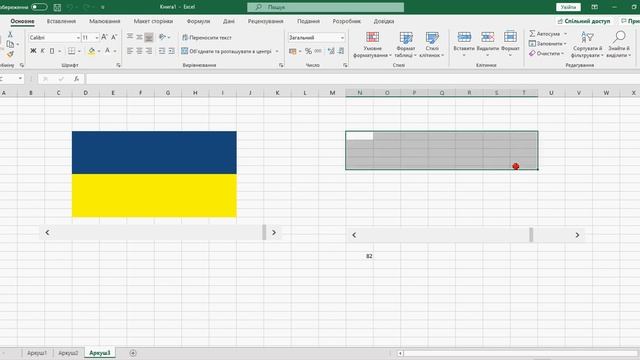Open Стилі клітинок cell styles
The width and height of the screenshot is (640, 360).
pyautogui.click(x=431, y=44)
